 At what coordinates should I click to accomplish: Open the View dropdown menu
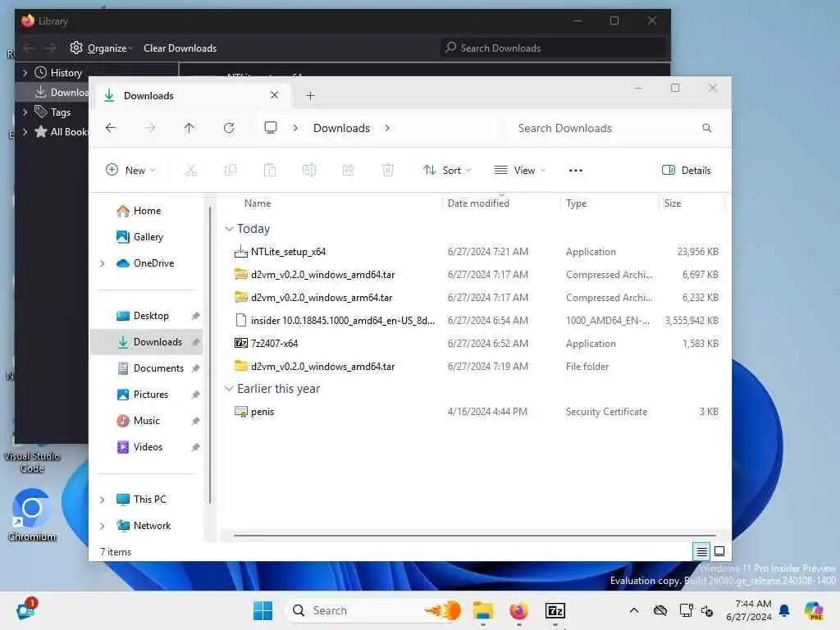[x=519, y=171]
